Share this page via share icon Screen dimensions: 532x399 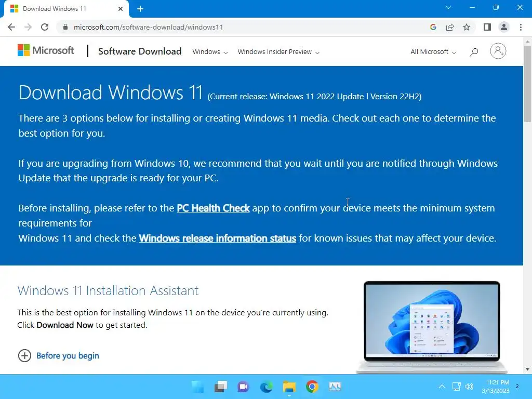[x=450, y=27]
